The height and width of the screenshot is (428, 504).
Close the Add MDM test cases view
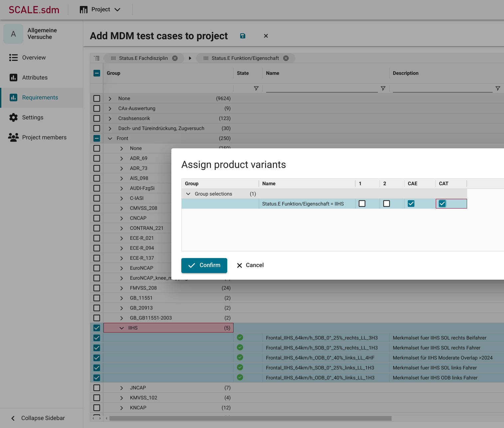[266, 36]
